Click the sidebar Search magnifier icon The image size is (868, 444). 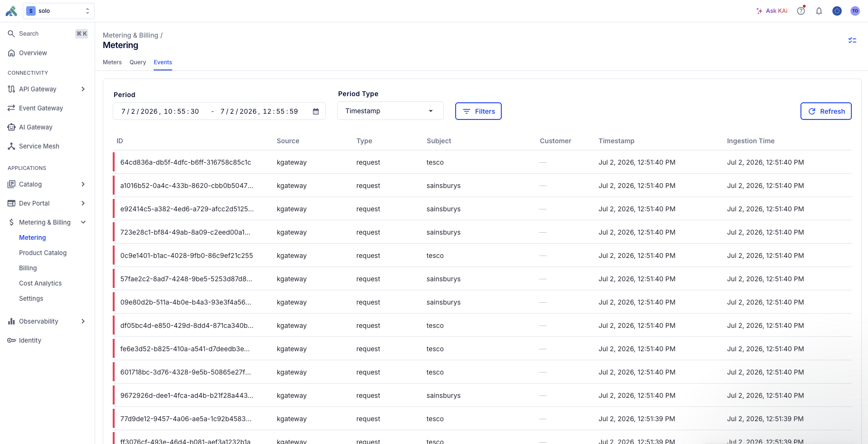coord(11,34)
